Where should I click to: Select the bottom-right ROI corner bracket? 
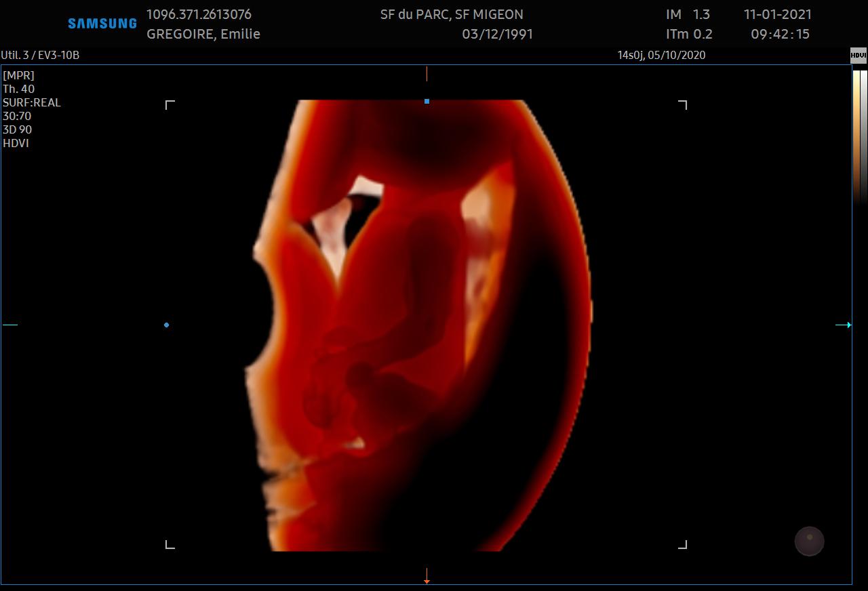(683, 544)
